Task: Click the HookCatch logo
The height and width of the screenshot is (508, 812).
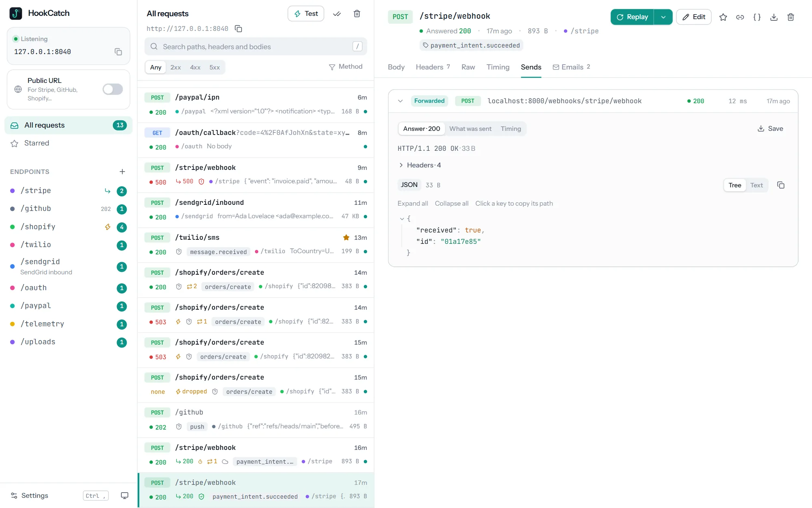Action: pyautogui.click(x=16, y=13)
